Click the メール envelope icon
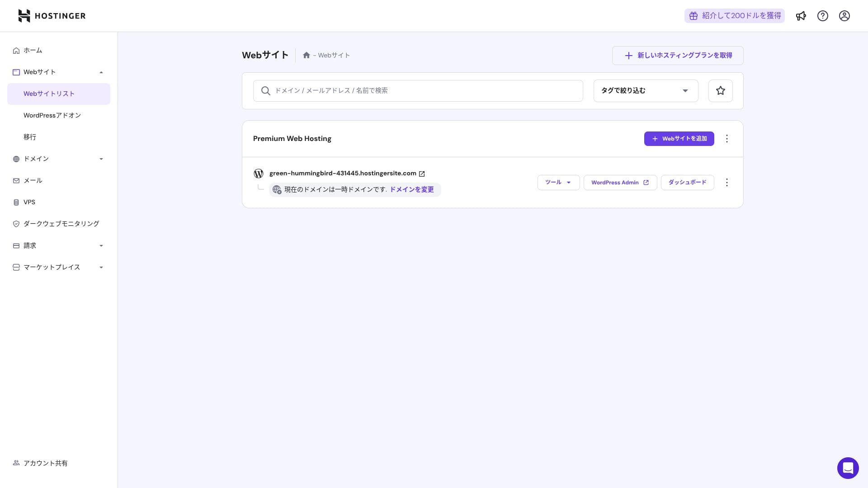Viewport: 868px width, 488px height. coord(16,181)
